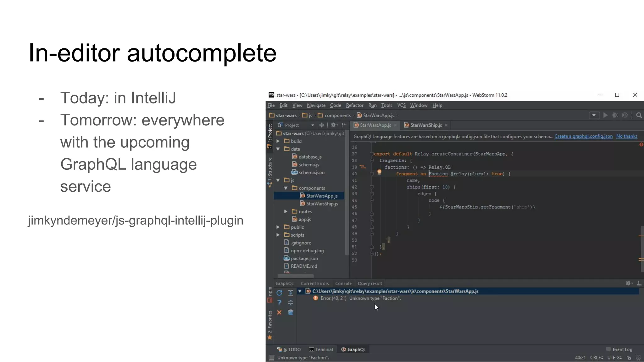This screenshot has height=362, width=644.
Task: Open the npm side tool window
Action: point(270,295)
